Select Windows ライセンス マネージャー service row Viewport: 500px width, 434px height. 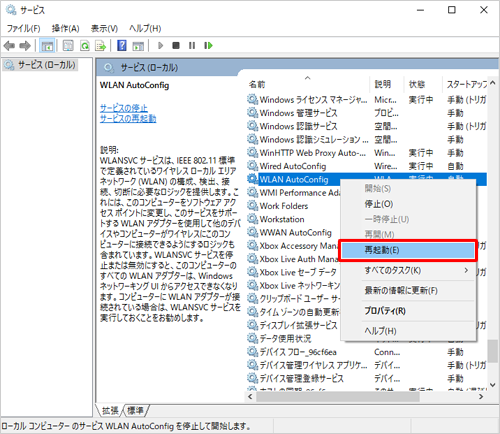pyautogui.click(x=367, y=99)
